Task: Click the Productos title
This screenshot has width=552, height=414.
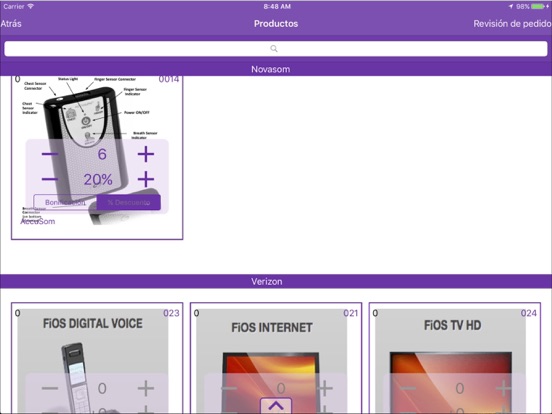Action: 276,24
